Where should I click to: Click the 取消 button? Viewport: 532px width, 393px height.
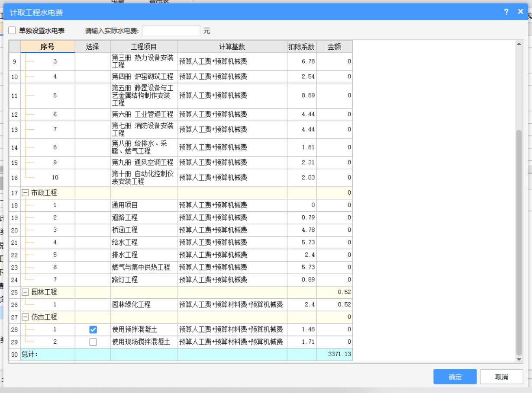(x=502, y=377)
